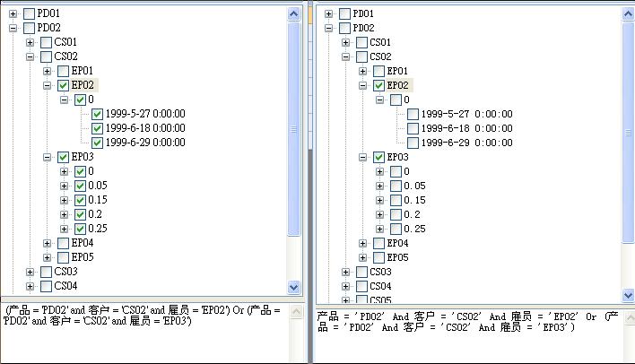The width and height of the screenshot is (635, 364).
Task: Click right tree vertical scrollbar thumb
Action: [628, 133]
